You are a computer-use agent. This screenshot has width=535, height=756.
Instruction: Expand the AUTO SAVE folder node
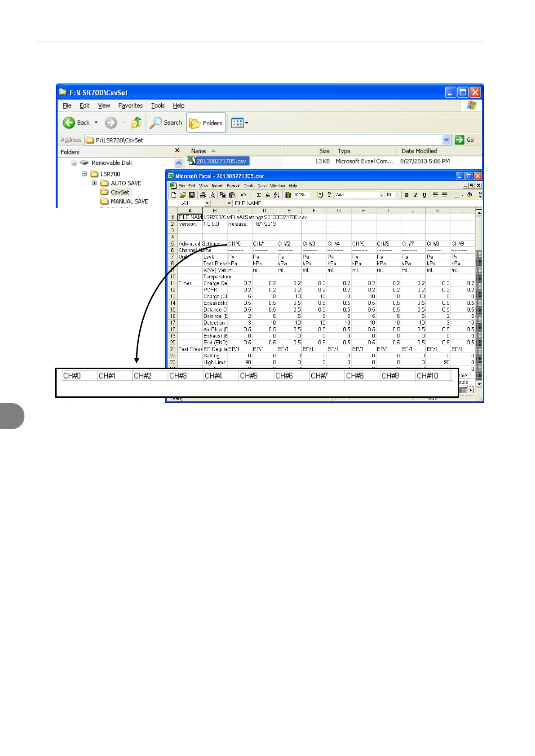click(94, 183)
